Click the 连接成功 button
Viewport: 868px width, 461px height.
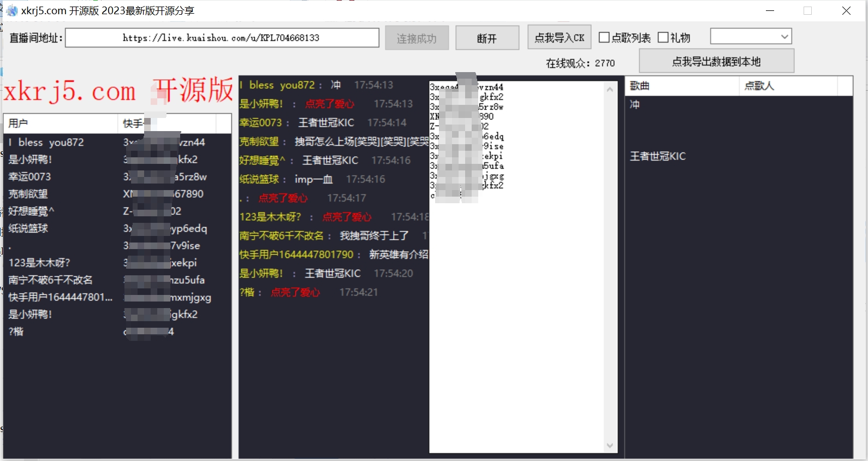click(417, 38)
